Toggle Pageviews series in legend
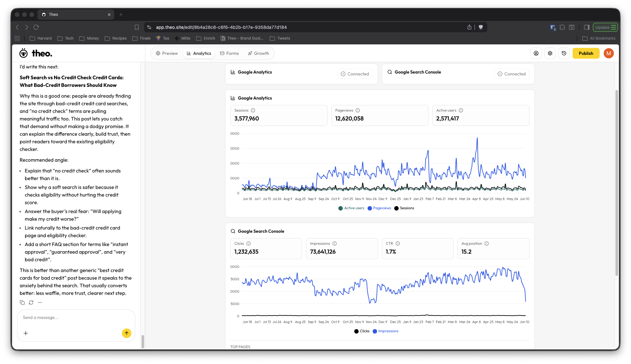 click(x=379, y=208)
